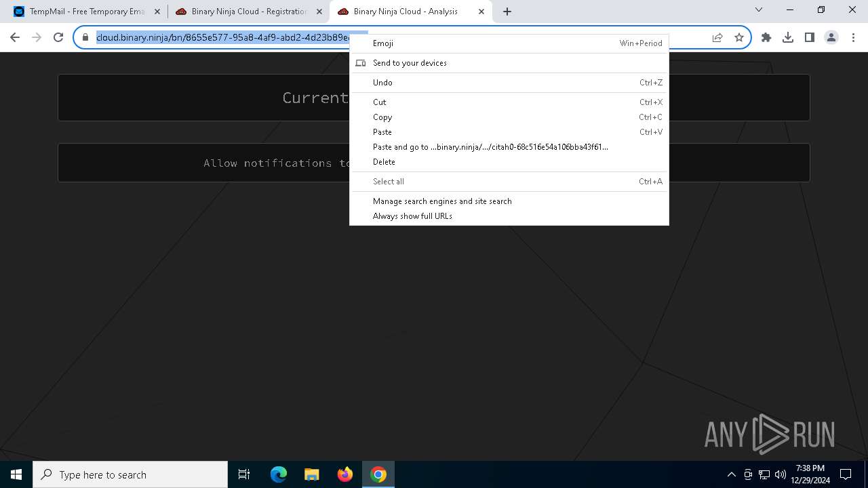
Task: Launch Microsoft Edge from taskbar
Action: tap(279, 474)
